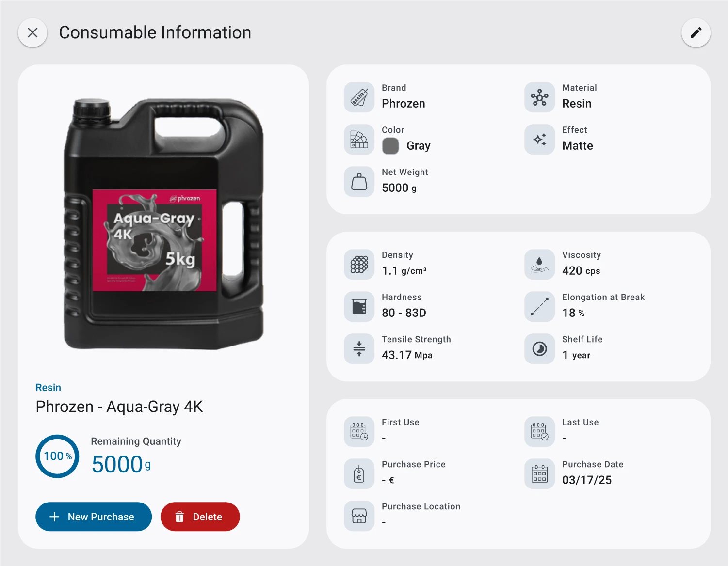Click the Effect value 'Matte'
Viewport: 728px width, 566px height.
[578, 146]
